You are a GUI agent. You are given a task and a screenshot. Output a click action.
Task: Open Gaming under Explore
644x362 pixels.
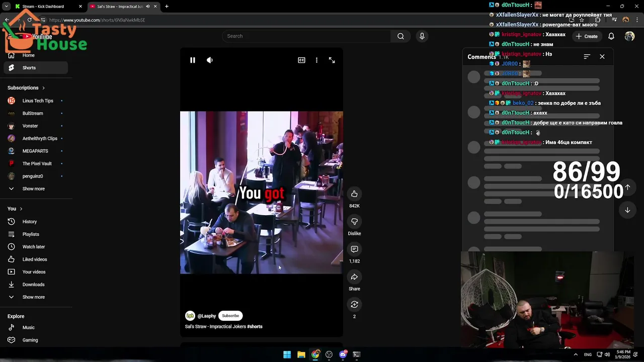36,340
